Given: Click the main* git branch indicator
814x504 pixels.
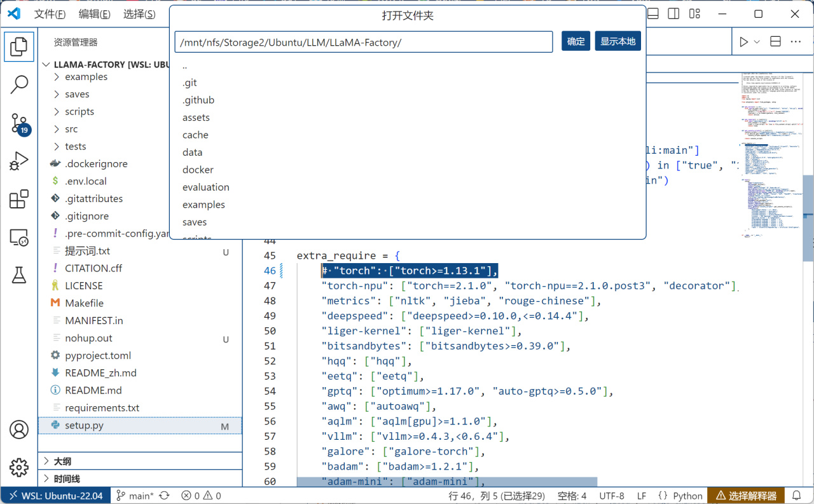Looking at the screenshot, I should tap(135, 496).
